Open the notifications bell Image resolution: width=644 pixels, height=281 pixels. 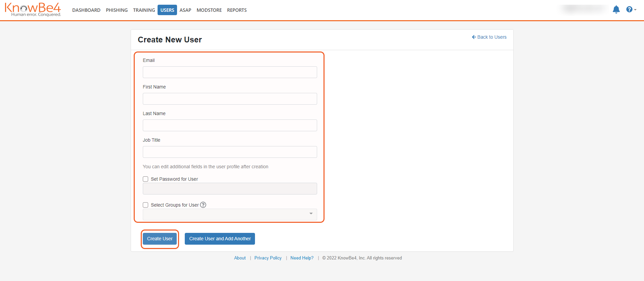tap(616, 9)
